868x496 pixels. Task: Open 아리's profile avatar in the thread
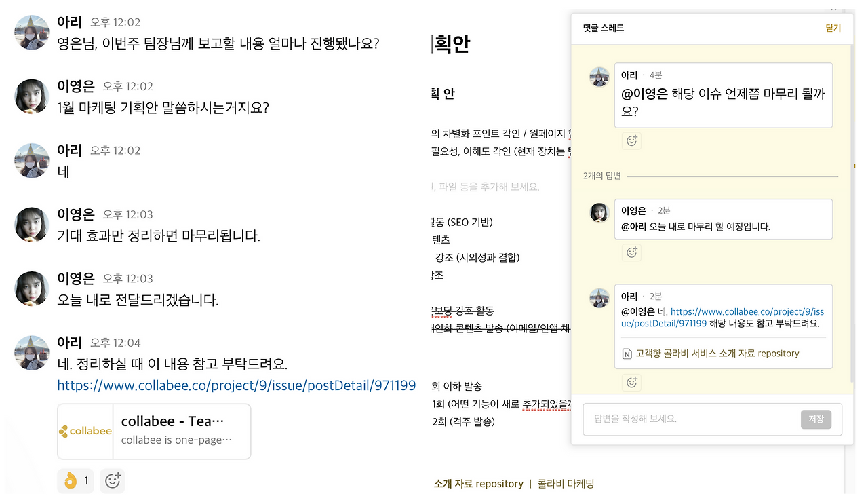(599, 77)
